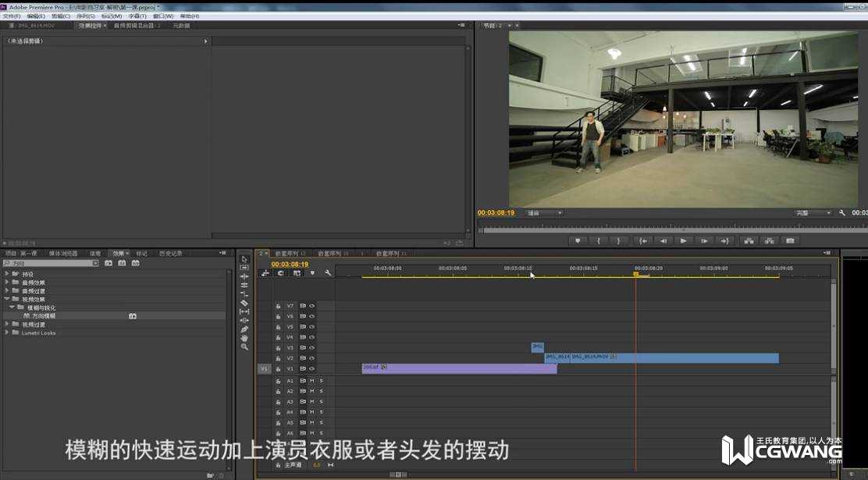Click the nest sequence icon in timeline
The width and height of the screenshot is (868, 480).
tap(265, 273)
